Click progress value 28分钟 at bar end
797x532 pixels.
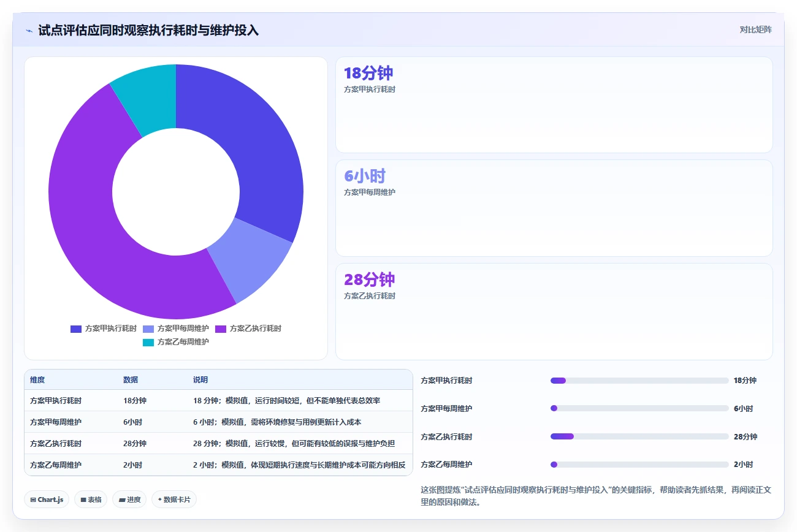pos(745,437)
